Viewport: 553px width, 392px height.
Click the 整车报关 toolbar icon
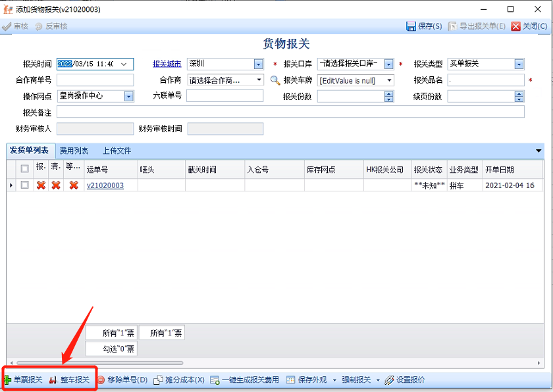pyautogui.click(x=54, y=380)
